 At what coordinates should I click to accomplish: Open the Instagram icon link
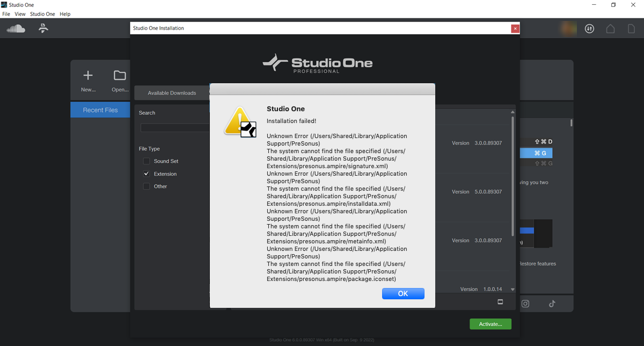pos(525,304)
